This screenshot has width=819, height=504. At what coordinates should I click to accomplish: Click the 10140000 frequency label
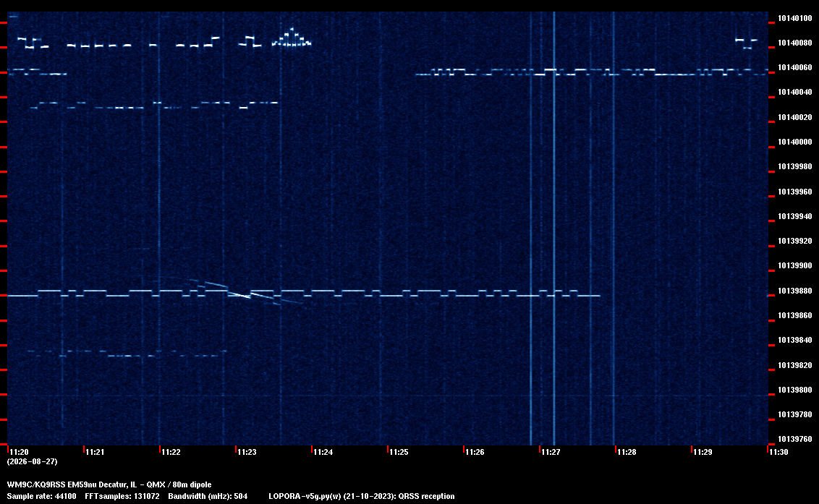pos(795,142)
